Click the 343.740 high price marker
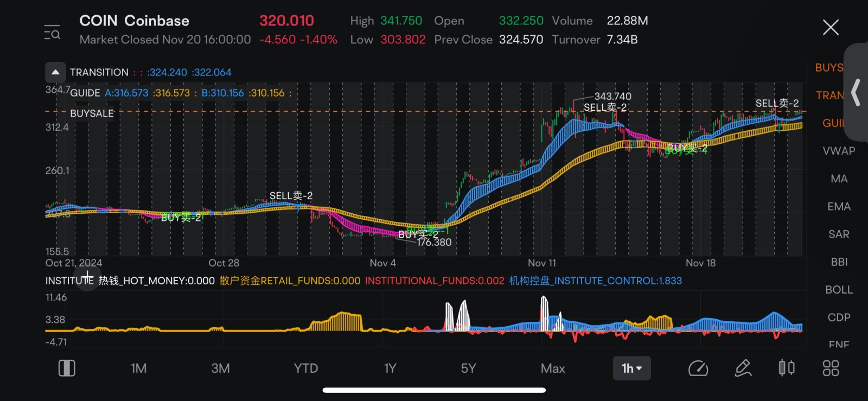This screenshot has width=868, height=401. pyautogui.click(x=613, y=96)
